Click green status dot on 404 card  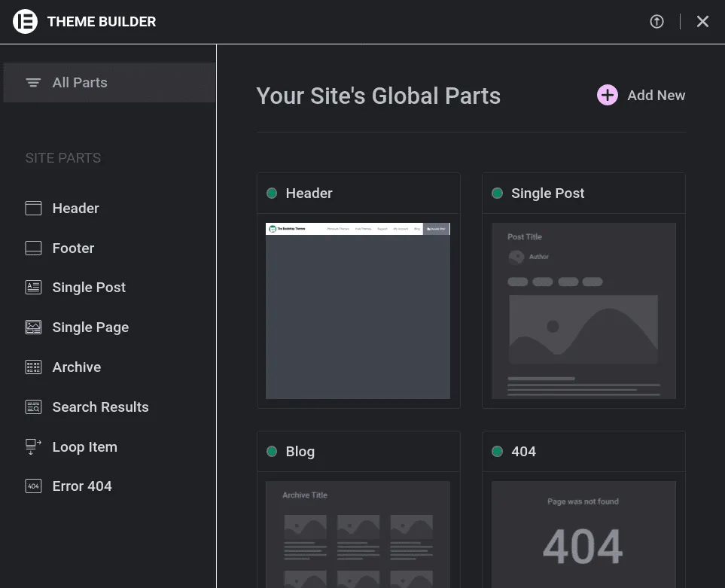[x=497, y=451]
